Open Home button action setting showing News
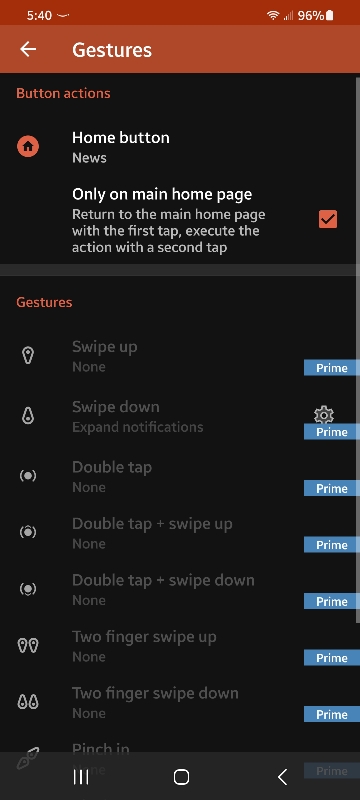This screenshot has height=800, width=360. pos(180,147)
